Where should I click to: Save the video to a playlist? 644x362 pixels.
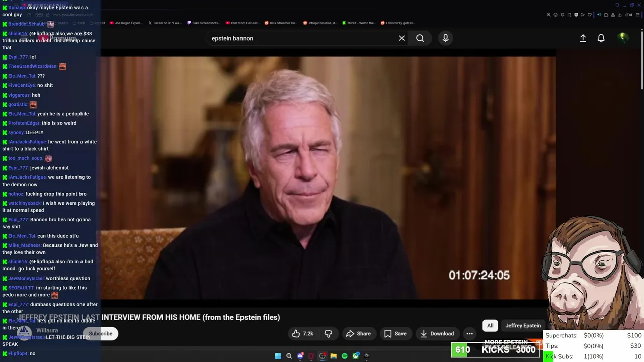tap(395, 333)
